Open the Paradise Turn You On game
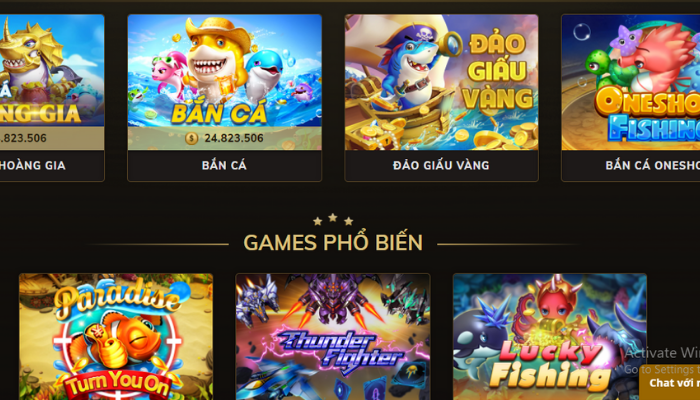 click(116, 337)
